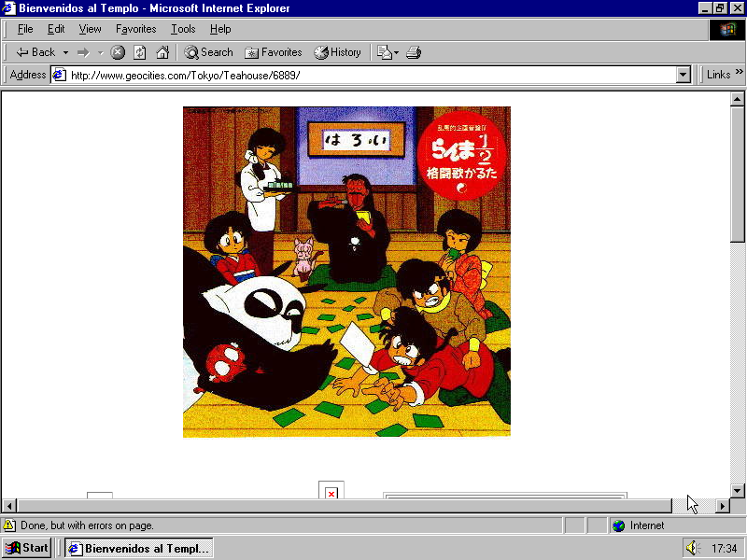
Task: Go back with the Back button
Action: (35, 52)
